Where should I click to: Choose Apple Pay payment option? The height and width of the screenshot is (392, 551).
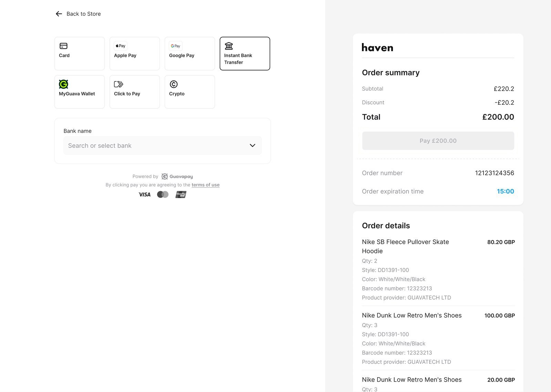coord(135,54)
